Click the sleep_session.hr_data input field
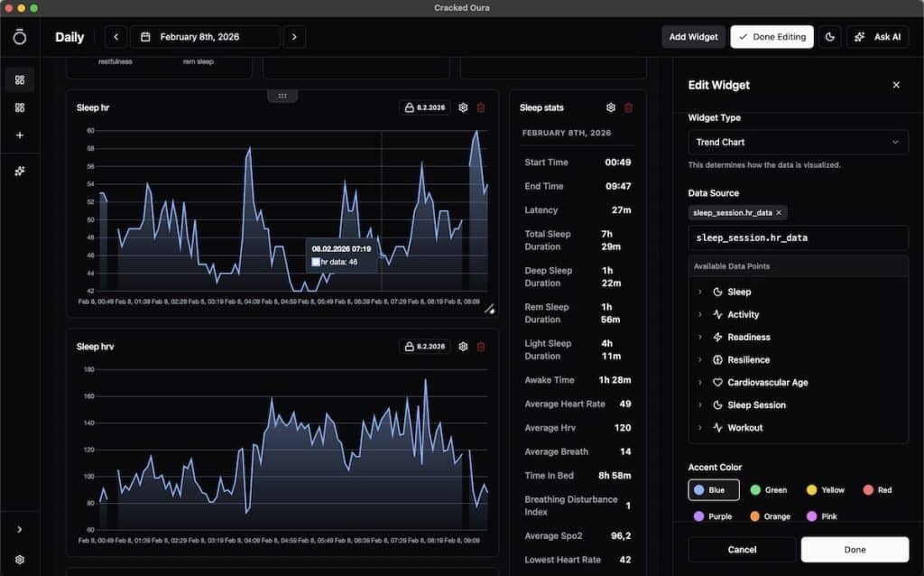Viewport: 924px width, 576px height. (798, 237)
